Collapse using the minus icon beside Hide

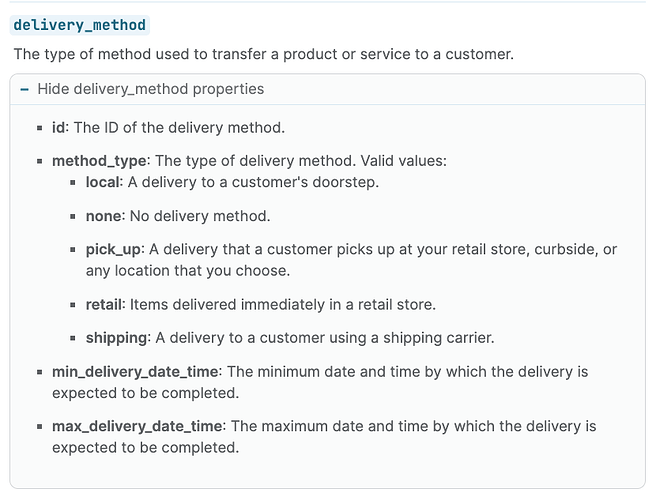(x=24, y=89)
